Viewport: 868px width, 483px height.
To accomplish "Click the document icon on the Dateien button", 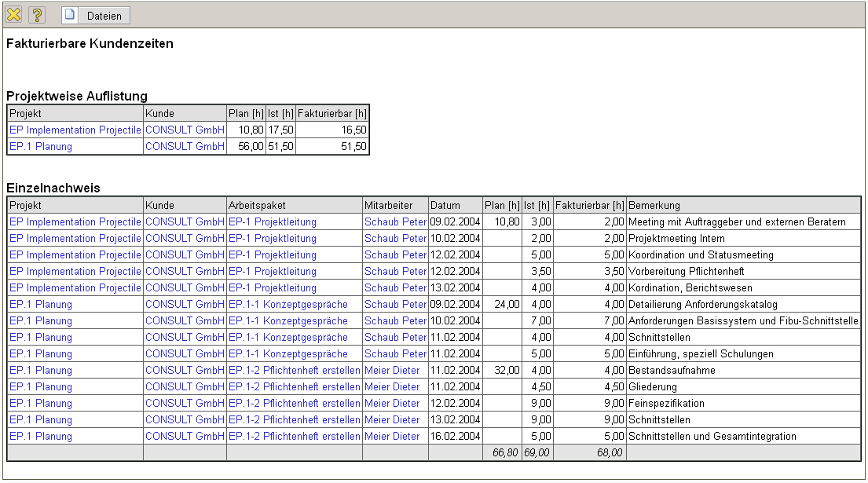I will (x=71, y=15).
